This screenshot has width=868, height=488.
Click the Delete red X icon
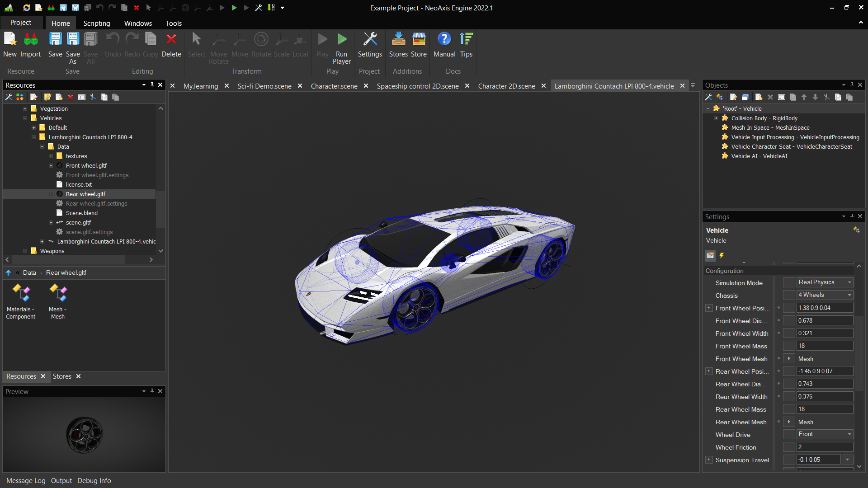coord(171,40)
